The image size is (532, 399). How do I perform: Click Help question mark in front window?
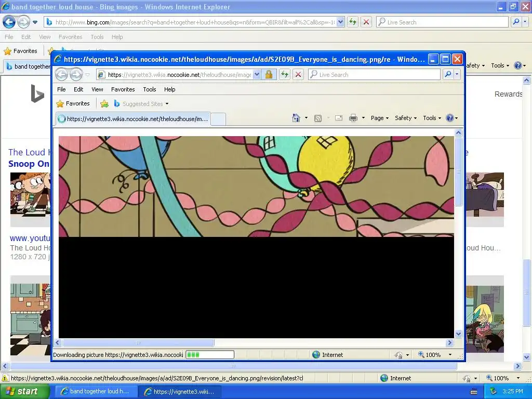click(x=450, y=118)
